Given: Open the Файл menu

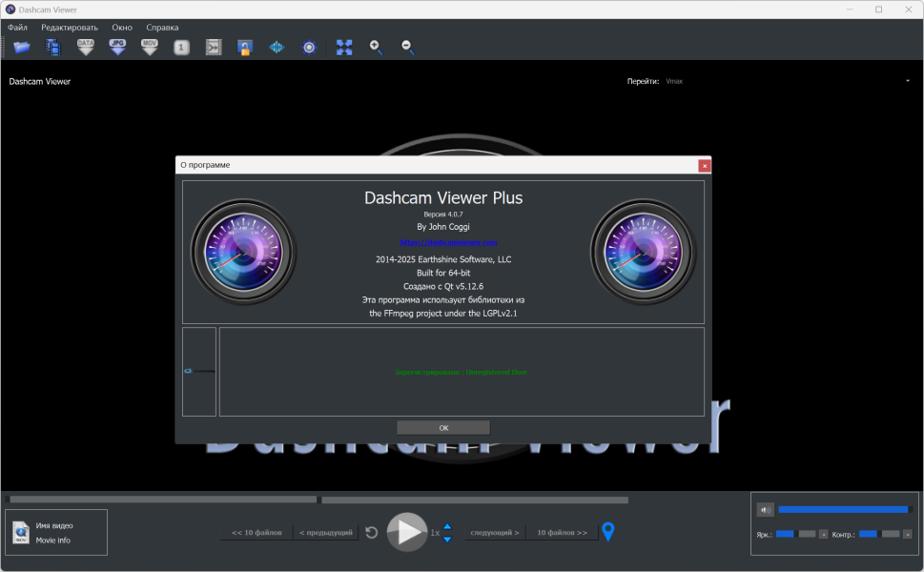Looking at the screenshot, I should click(17, 28).
